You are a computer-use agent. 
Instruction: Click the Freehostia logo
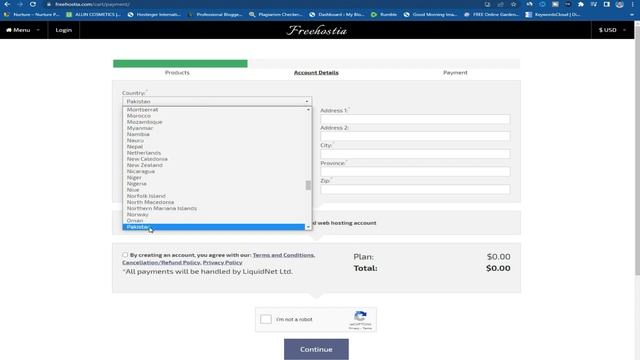click(316, 30)
